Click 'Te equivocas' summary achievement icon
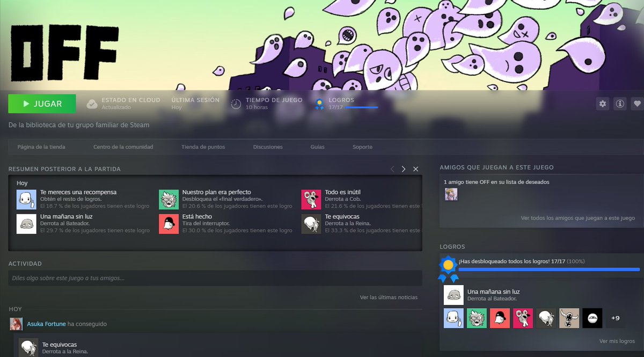 pos(311,224)
